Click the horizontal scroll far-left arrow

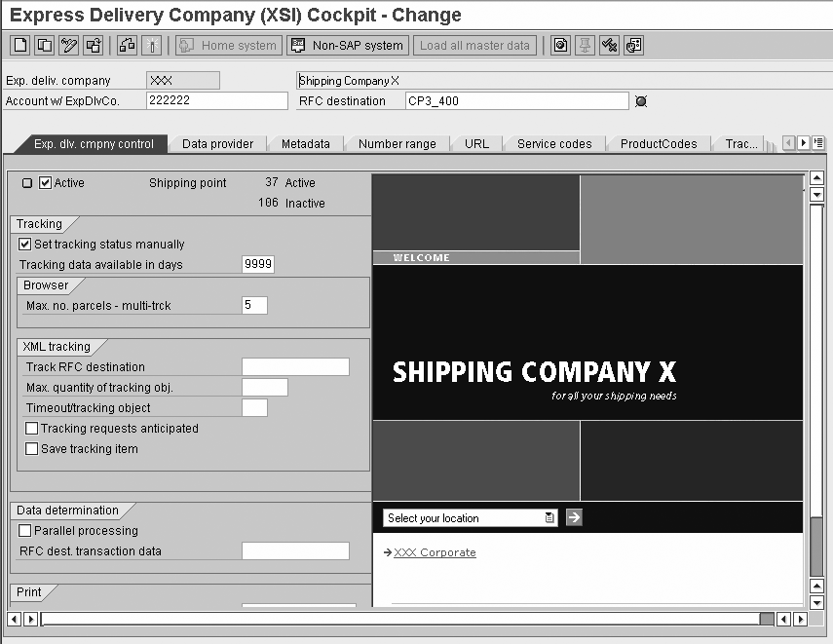coord(15,619)
